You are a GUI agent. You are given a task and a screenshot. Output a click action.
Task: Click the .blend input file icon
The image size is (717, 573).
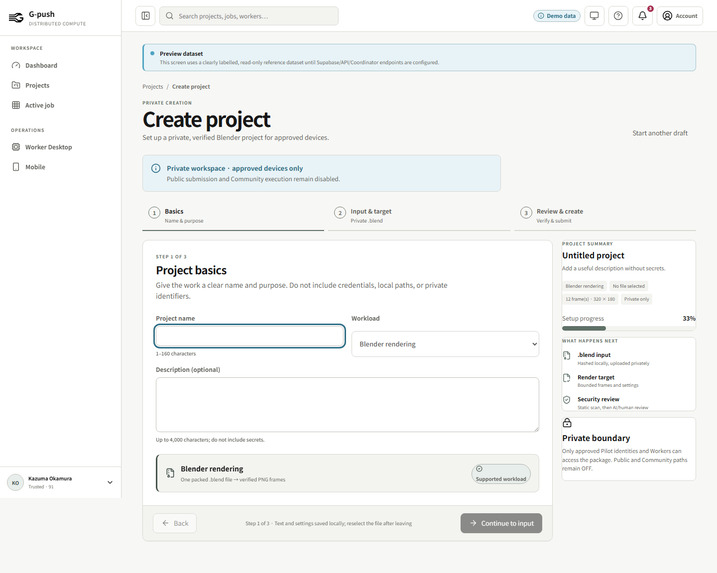(x=567, y=355)
